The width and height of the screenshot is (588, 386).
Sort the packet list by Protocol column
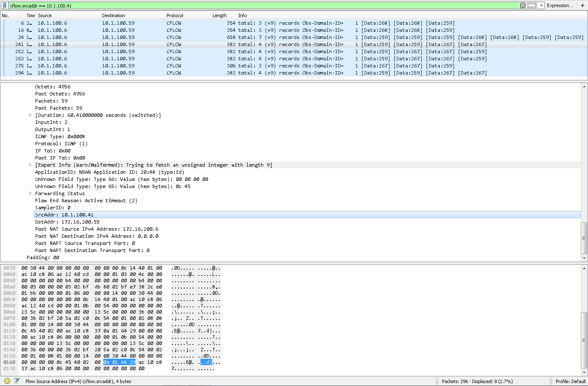click(x=175, y=15)
